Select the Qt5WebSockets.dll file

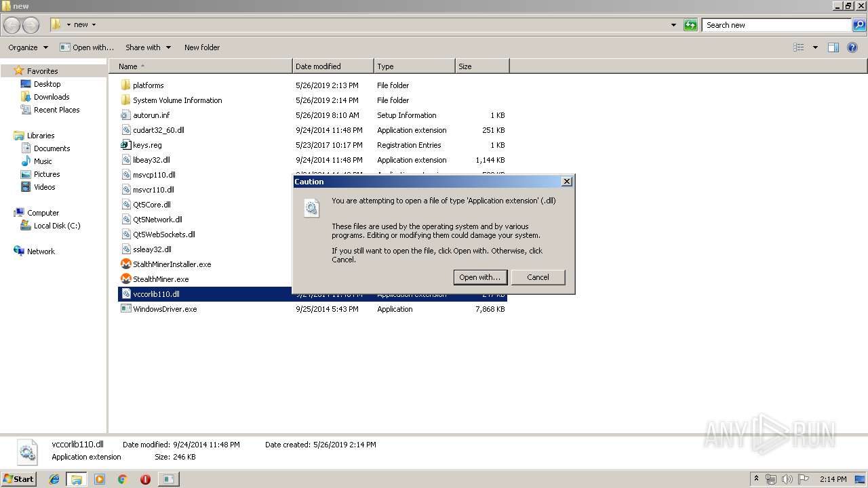164,235
